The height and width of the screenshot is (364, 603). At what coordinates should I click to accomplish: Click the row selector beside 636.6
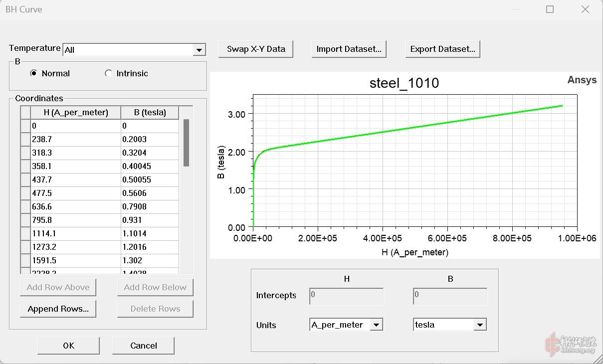coord(25,206)
